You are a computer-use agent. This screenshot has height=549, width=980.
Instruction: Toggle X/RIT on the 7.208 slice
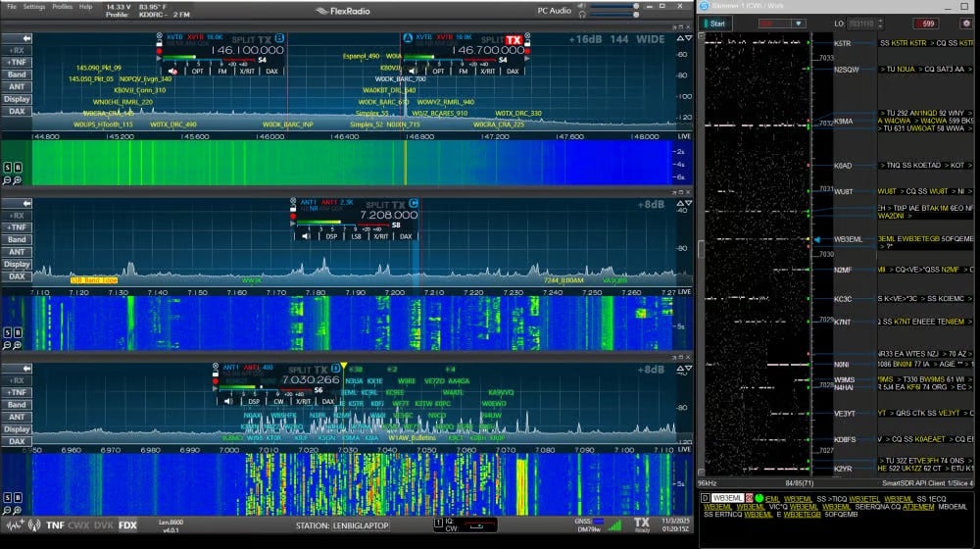click(380, 236)
